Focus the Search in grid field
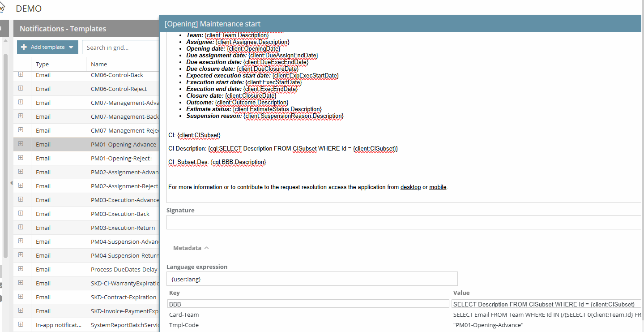Image resolution: width=644 pixels, height=332 pixels. pos(121,47)
